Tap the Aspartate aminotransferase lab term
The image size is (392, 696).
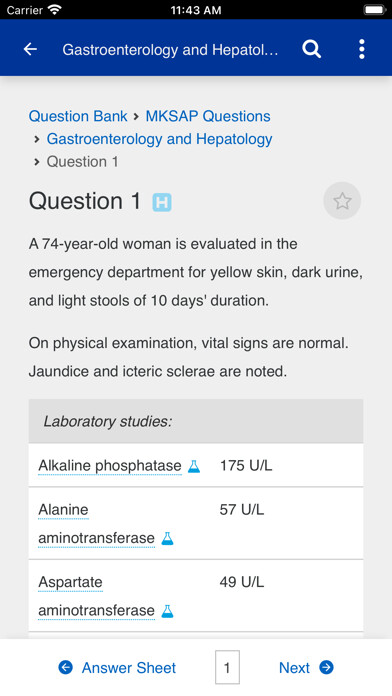[x=96, y=597]
